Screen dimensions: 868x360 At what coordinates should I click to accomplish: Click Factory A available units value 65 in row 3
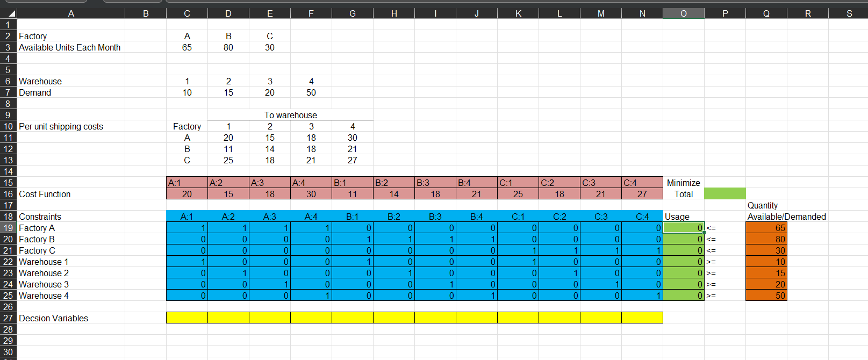[187, 47]
